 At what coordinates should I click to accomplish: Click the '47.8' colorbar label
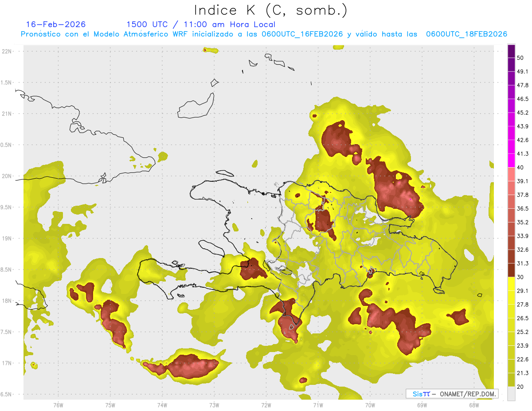click(x=523, y=85)
